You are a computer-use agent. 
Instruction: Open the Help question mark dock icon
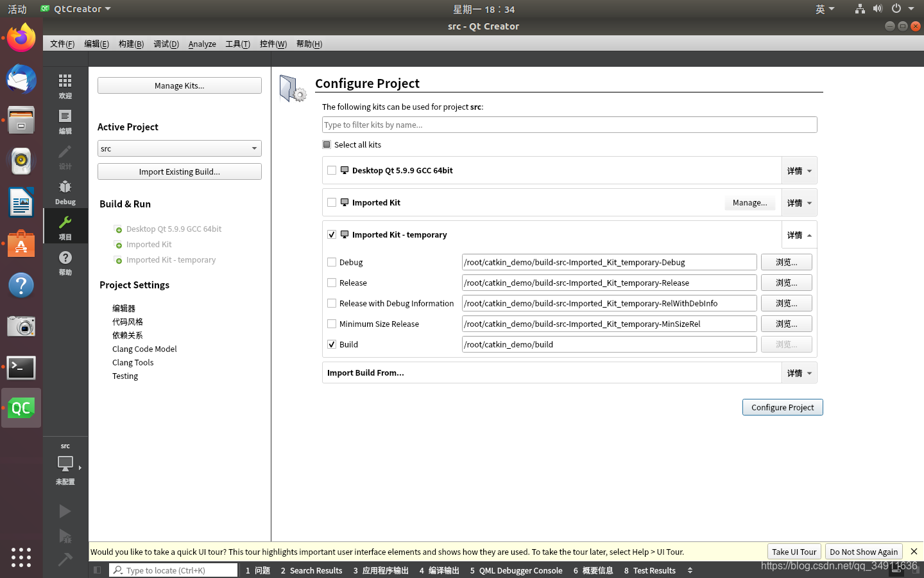(21, 285)
